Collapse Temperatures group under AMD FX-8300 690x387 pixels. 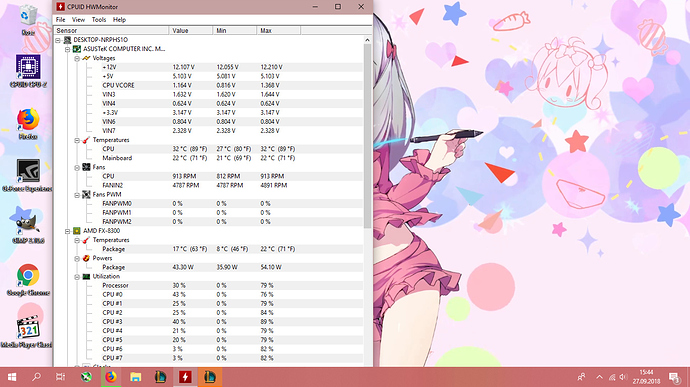click(77, 240)
